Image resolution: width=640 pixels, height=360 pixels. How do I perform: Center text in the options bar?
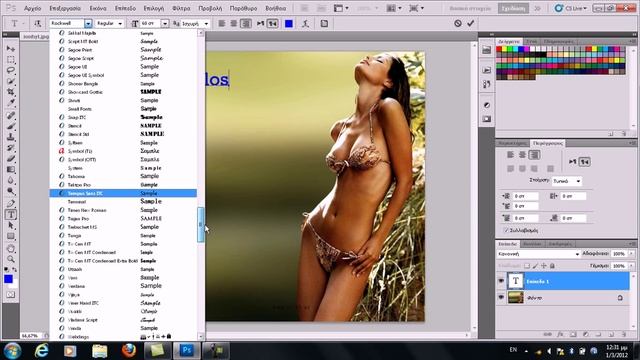(x=233, y=24)
